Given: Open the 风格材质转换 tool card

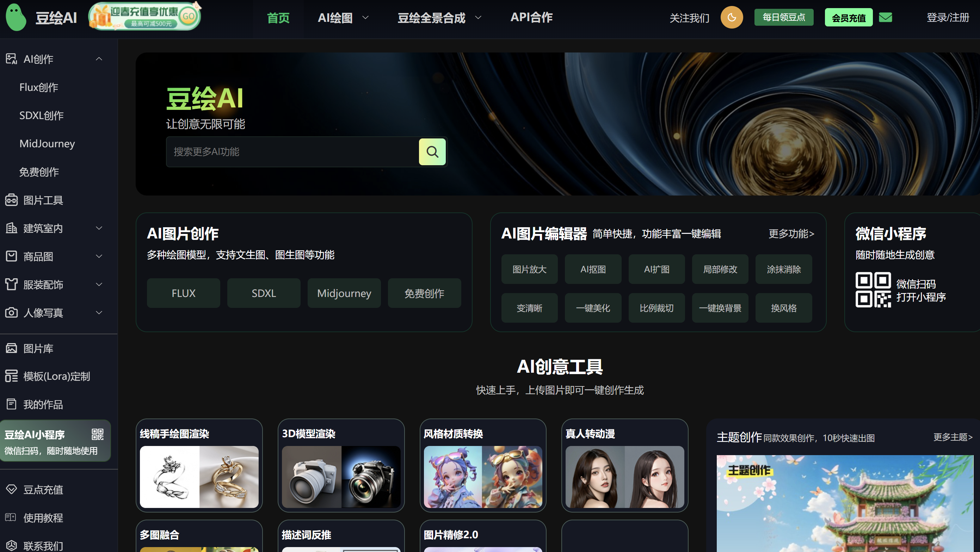Looking at the screenshot, I should pyautogui.click(x=483, y=465).
